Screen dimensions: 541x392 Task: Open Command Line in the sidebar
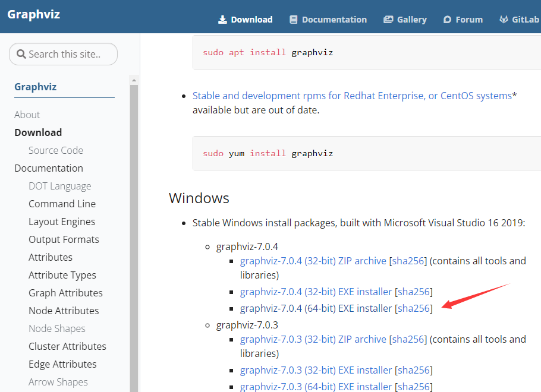click(x=62, y=204)
